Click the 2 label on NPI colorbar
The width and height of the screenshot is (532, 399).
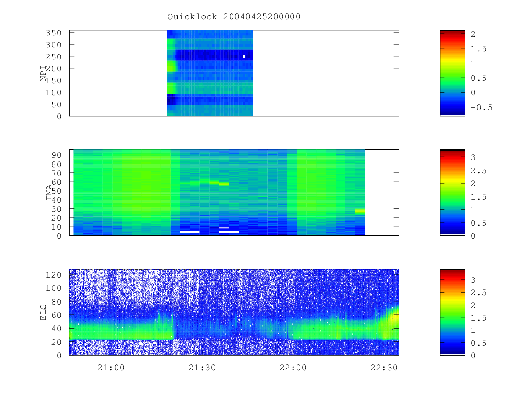[x=473, y=34]
